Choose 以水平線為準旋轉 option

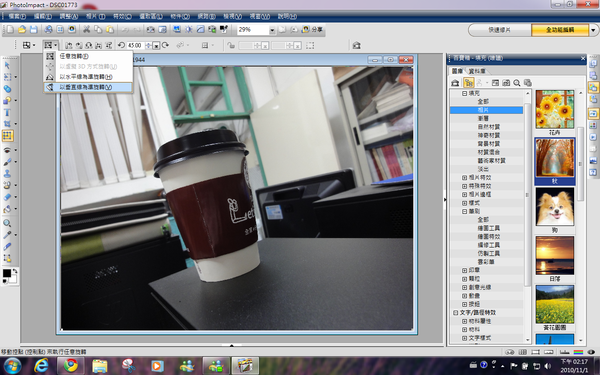click(x=88, y=77)
